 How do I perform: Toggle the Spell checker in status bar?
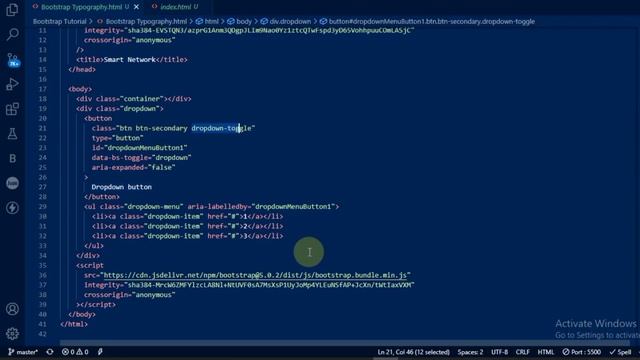click(620, 352)
